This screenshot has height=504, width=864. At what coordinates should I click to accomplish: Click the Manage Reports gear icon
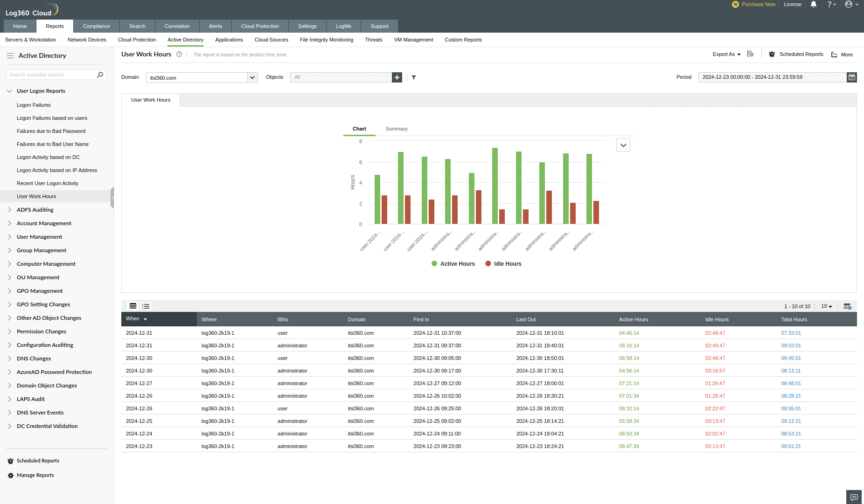coord(10,476)
